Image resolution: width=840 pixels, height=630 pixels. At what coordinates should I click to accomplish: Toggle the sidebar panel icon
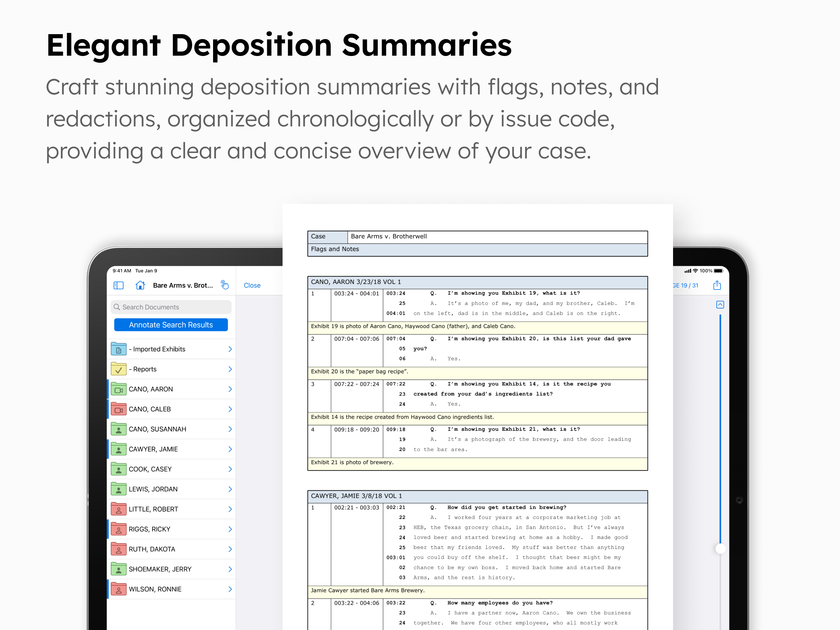[x=118, y=285]
